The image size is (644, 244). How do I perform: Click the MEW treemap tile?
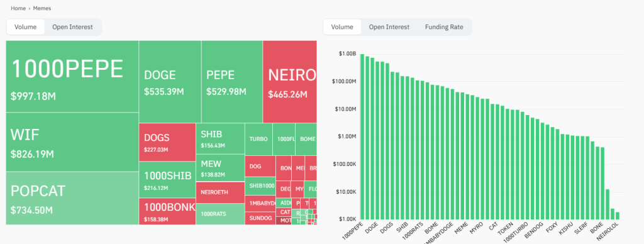pos(220,168)
